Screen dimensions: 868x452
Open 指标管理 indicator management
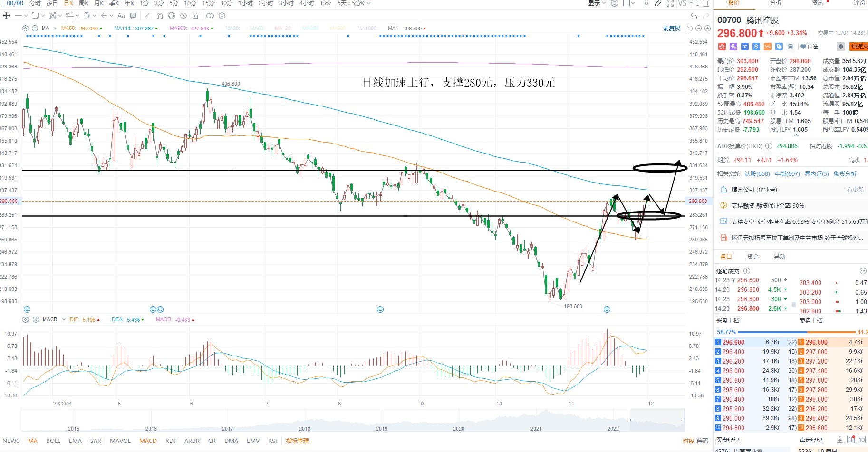click(297, 441)
